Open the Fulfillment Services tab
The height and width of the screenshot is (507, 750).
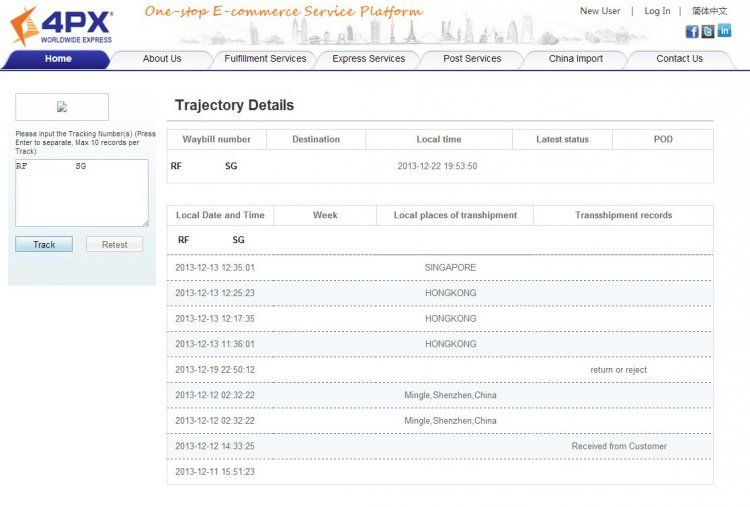265,59
